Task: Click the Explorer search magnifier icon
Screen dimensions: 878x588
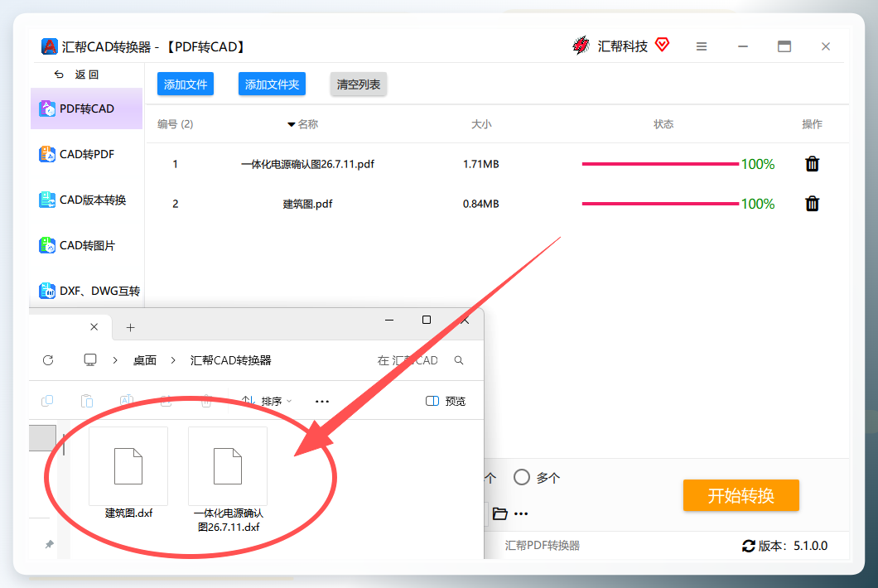Action: click(x=459, y=360)
